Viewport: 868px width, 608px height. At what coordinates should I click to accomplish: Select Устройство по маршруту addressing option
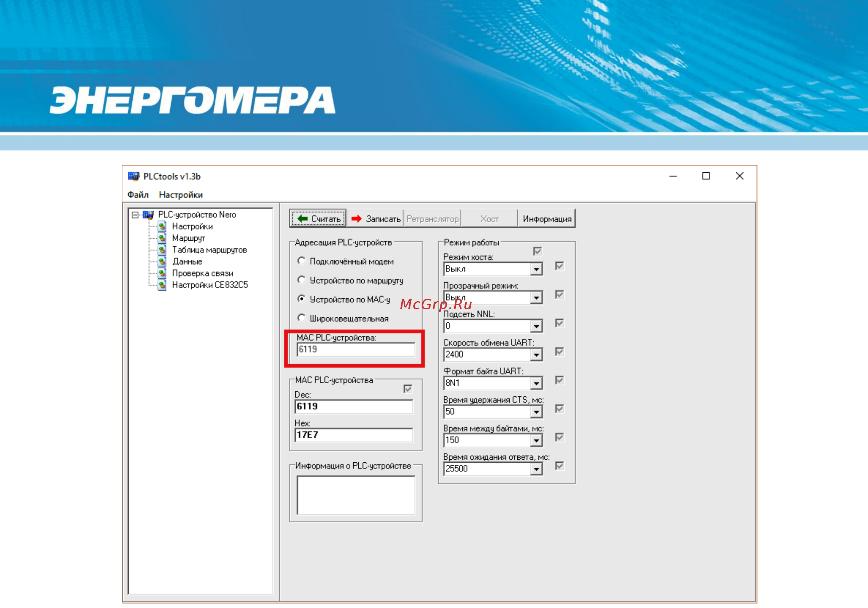pos(301,280)
